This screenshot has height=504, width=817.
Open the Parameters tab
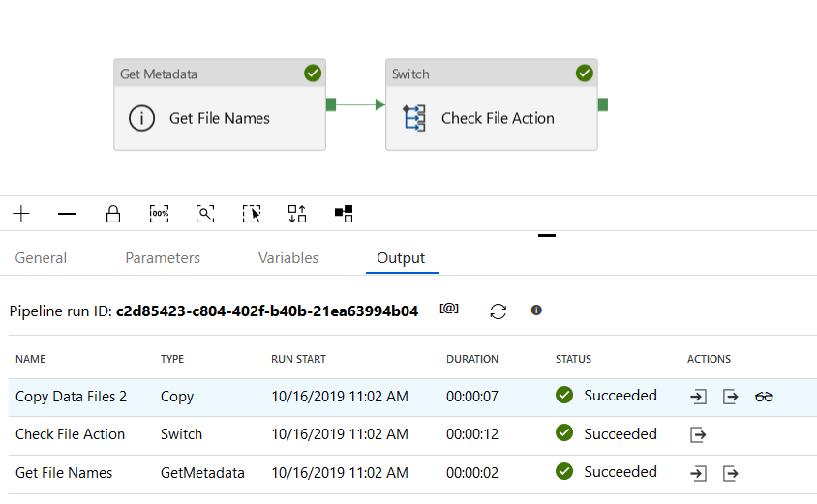163,258
